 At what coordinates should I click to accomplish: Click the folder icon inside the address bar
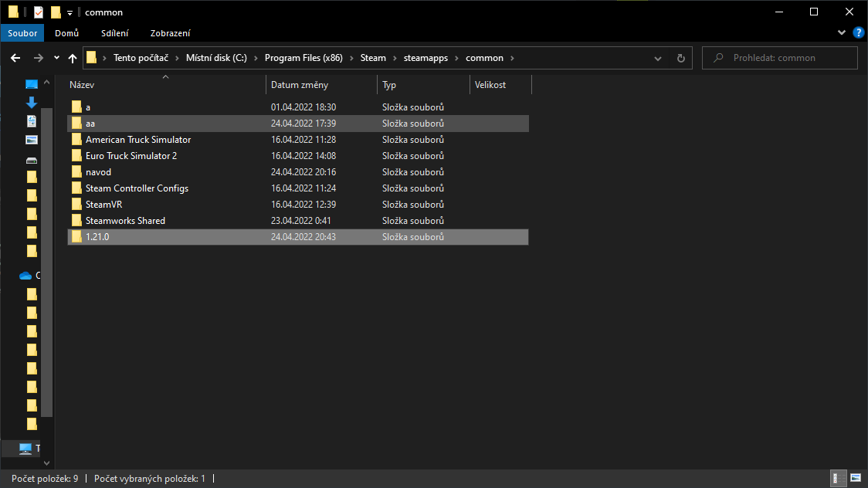click(x=91, y=58)
